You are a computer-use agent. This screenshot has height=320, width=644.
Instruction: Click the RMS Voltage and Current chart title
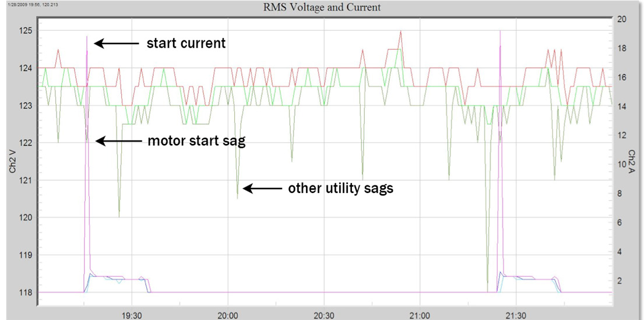[322, 7]
